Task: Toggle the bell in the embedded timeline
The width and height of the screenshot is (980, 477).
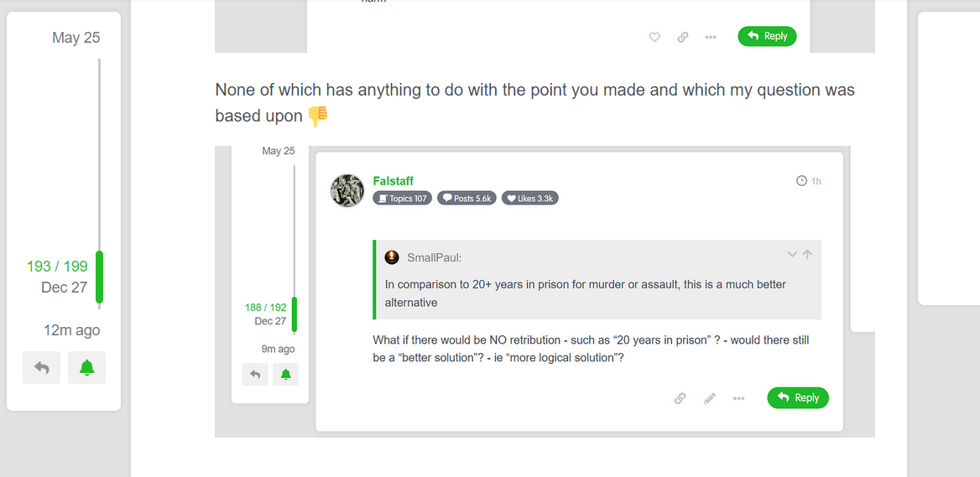Action: point(285,375)
